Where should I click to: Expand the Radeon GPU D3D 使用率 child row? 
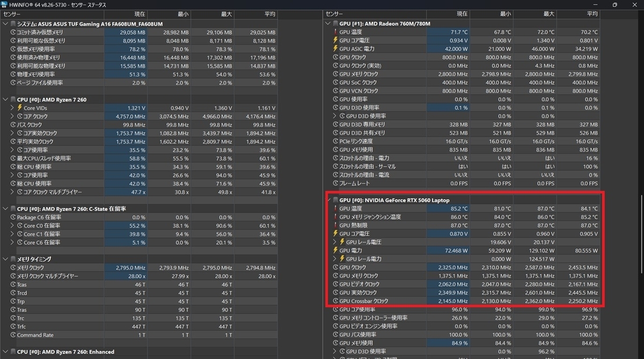[335, 116]
